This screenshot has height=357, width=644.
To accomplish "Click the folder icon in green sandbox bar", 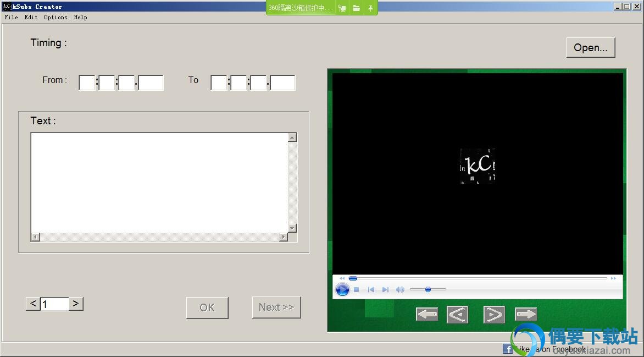I will point(357,8).
